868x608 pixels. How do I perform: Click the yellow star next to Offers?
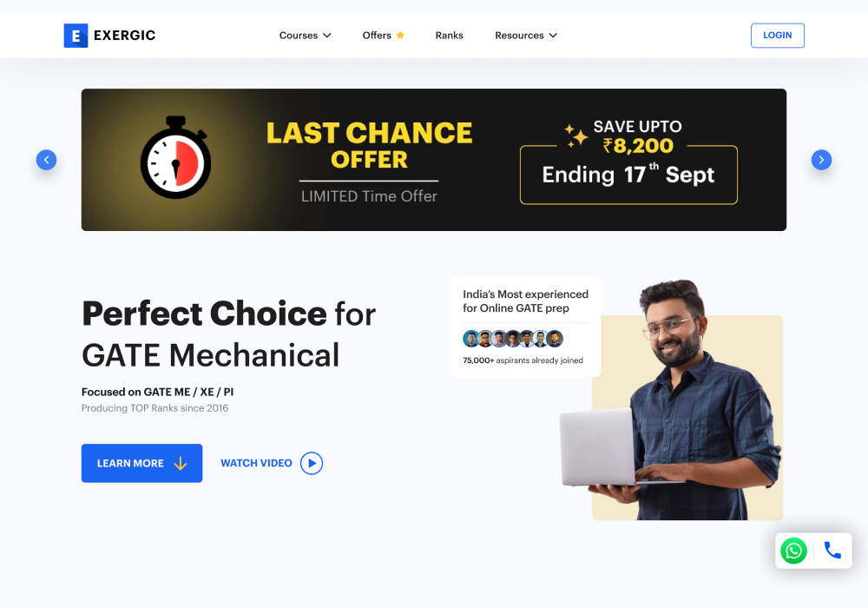pyautogui.click(x=400, y=36)
